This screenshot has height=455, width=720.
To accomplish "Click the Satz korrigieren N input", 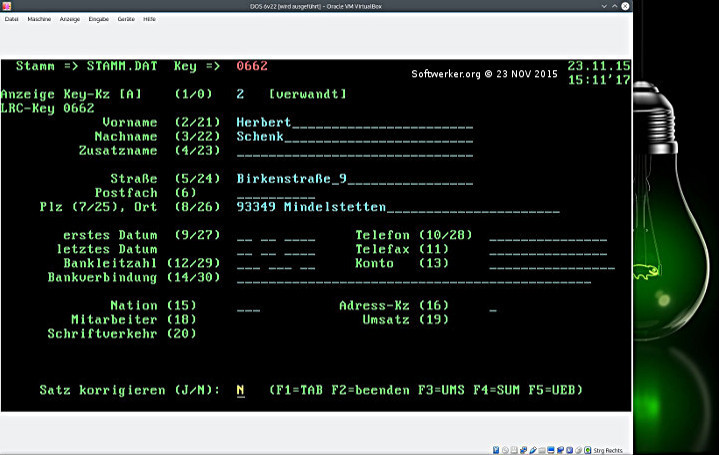I will point(240,390).
